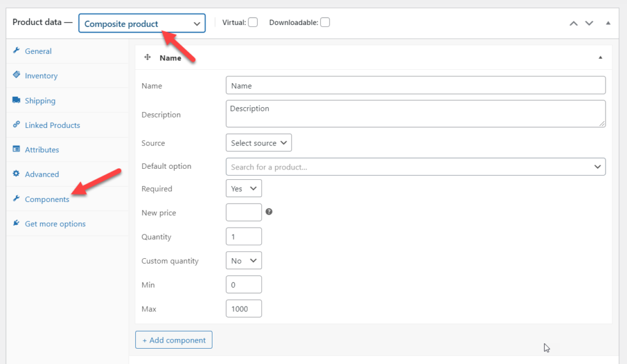Click the "New price" field label
The width and height of the screenshot is (627, 364).
point(159,213)
